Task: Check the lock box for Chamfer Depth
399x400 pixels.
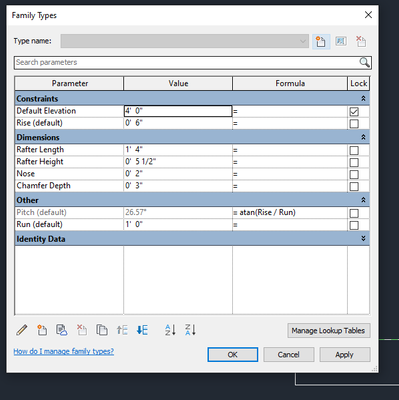Action: click(x=354, y=186)
